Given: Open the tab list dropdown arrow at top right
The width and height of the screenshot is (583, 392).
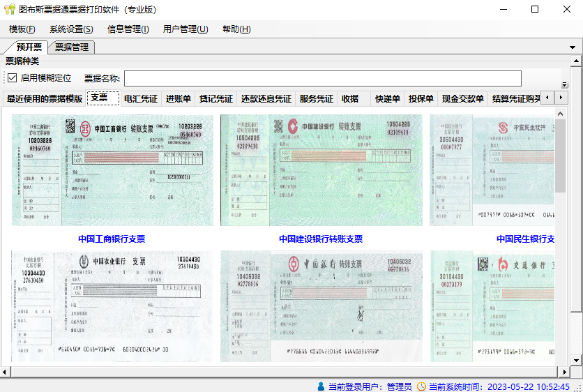Looking at the screenshot, I should click(573, 47).
